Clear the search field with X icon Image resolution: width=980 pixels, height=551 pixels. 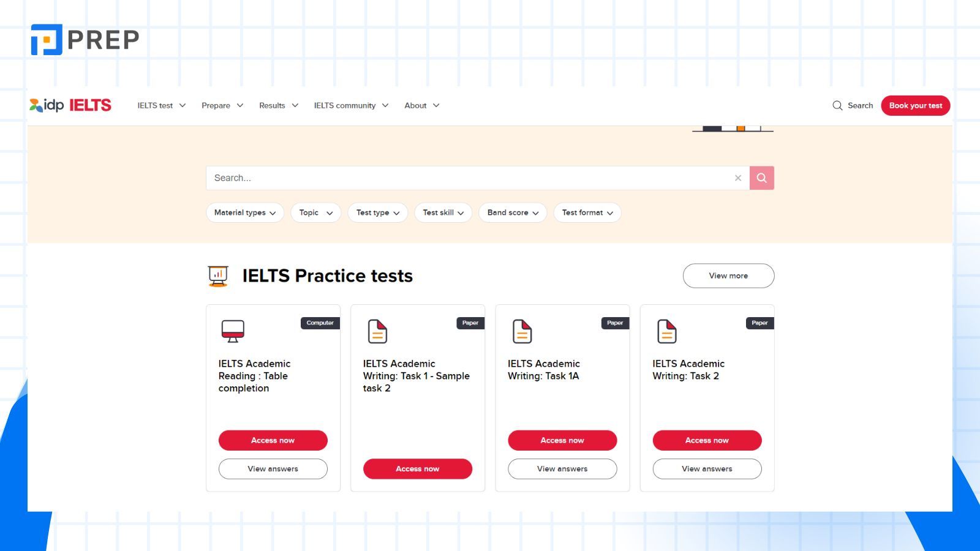pos(738,178)
